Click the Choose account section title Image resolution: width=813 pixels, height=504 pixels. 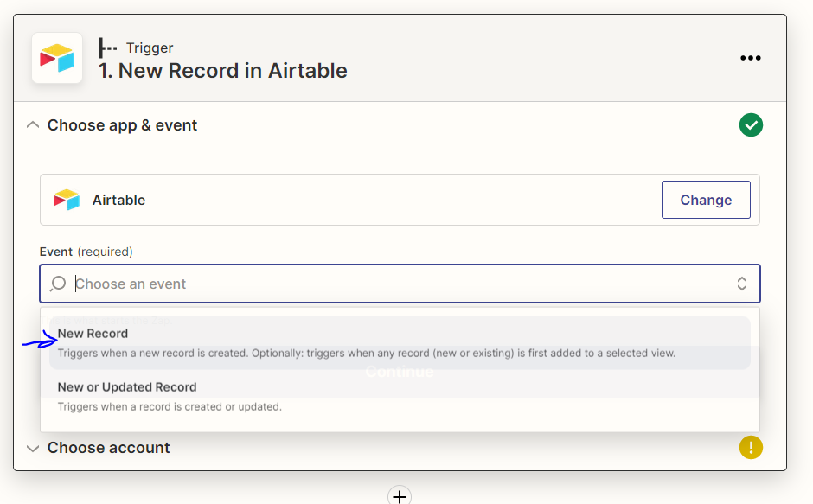click(x=108, y=448)
